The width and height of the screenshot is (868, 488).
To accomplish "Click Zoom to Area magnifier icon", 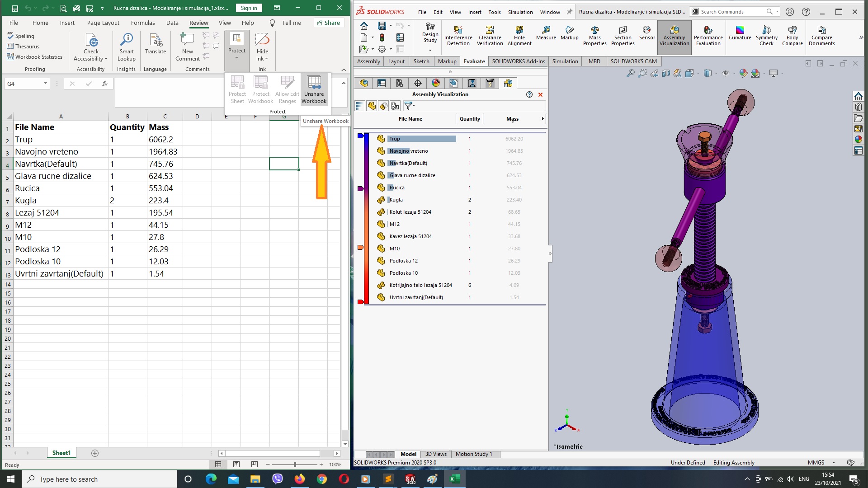I will [642, 73].
